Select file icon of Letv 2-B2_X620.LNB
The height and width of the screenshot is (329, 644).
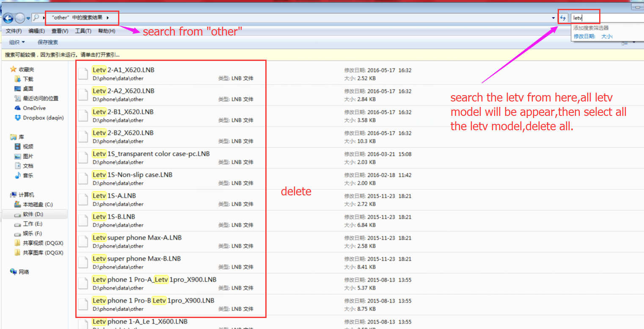[83, 137]
